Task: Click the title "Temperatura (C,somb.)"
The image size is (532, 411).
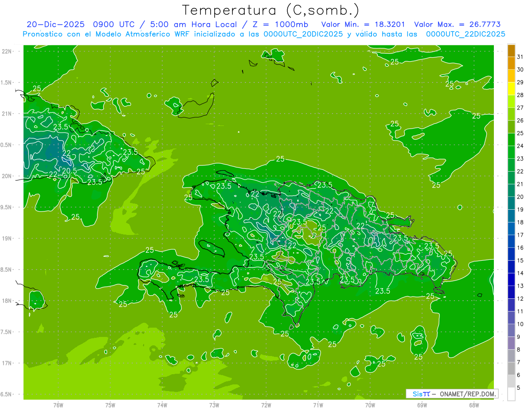Action: pyautogui.click(x=270, y=10)
